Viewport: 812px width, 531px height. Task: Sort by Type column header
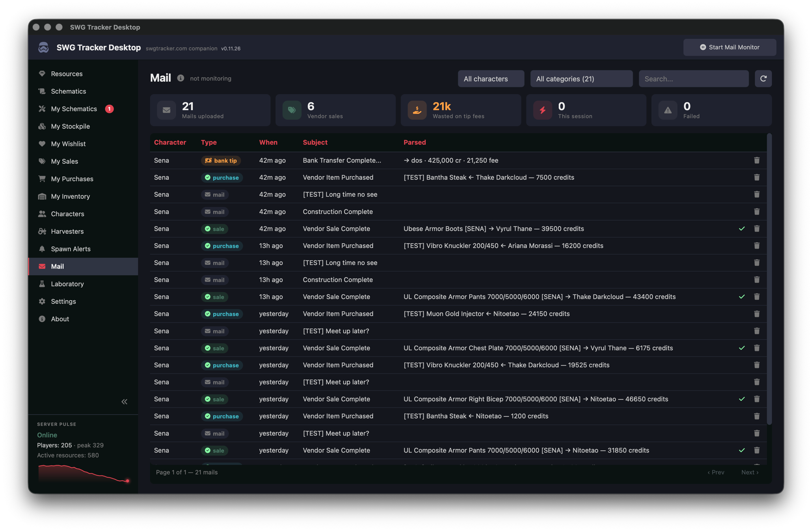click(x=209, y=142)
